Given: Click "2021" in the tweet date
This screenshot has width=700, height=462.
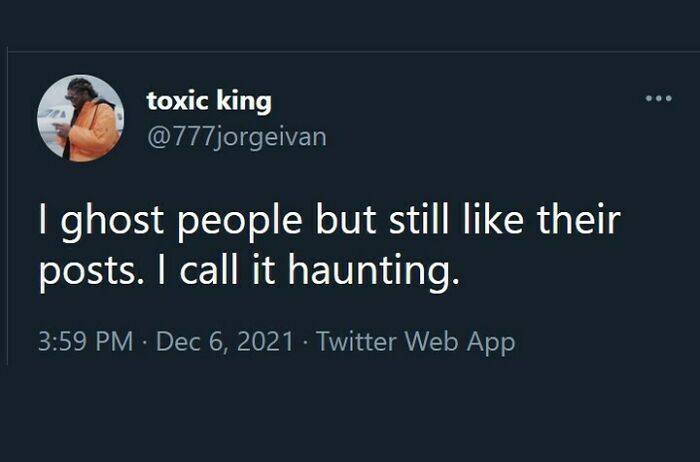Looking at the screenshot, I should pyautogui.click(x=267, y=343).
